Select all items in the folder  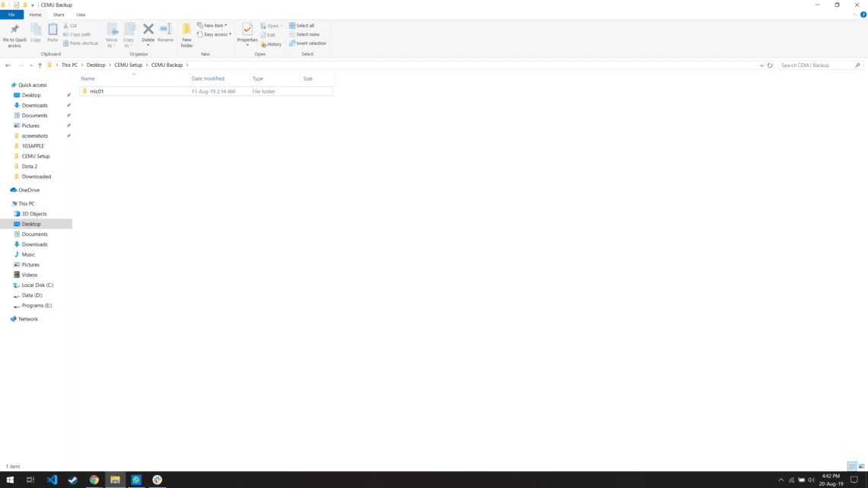point(304,24)
